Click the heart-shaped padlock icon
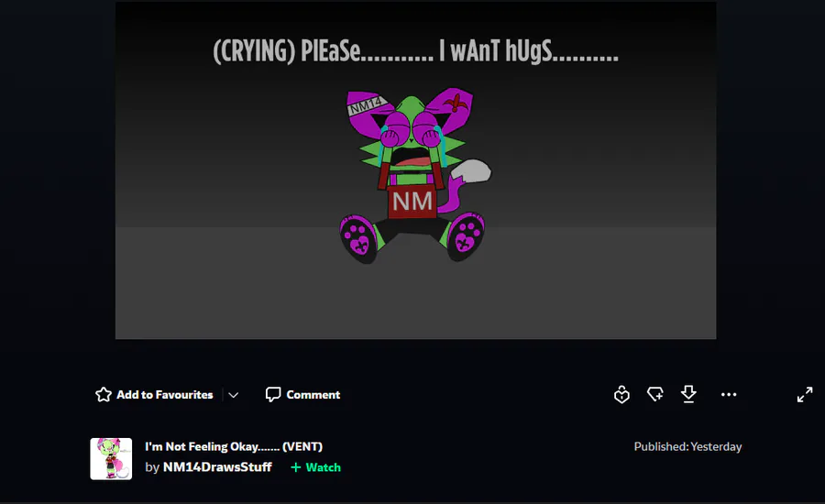 (x=621, y=394)
